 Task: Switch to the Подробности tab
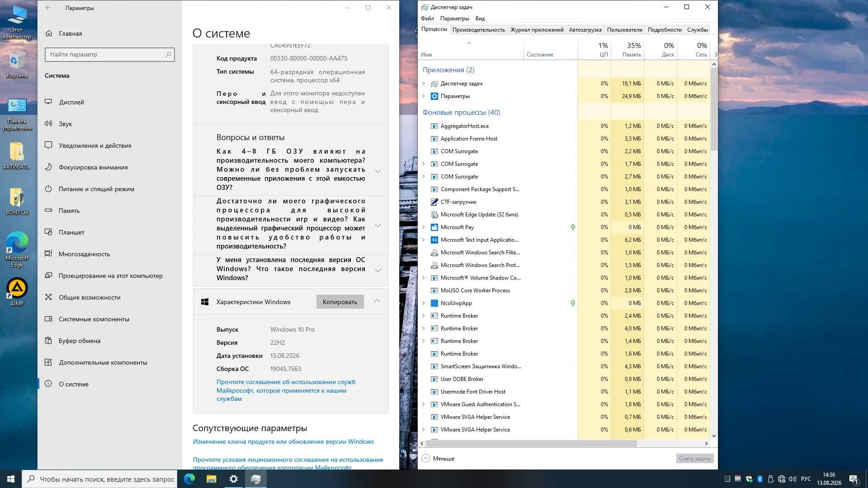coord(665,30)
